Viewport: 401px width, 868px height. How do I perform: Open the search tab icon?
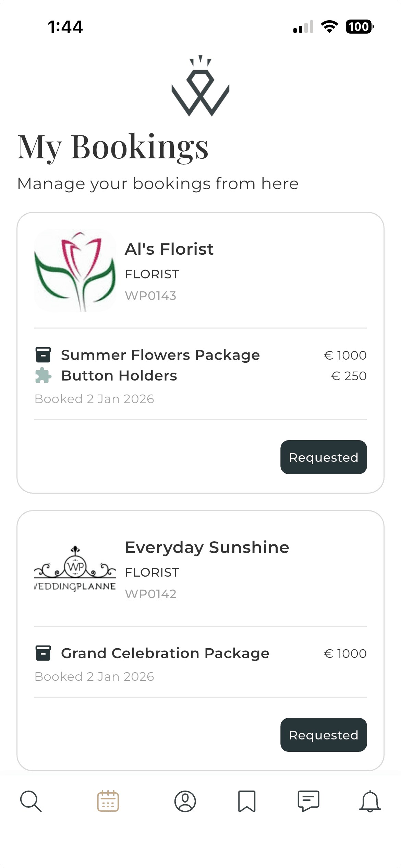31,801
